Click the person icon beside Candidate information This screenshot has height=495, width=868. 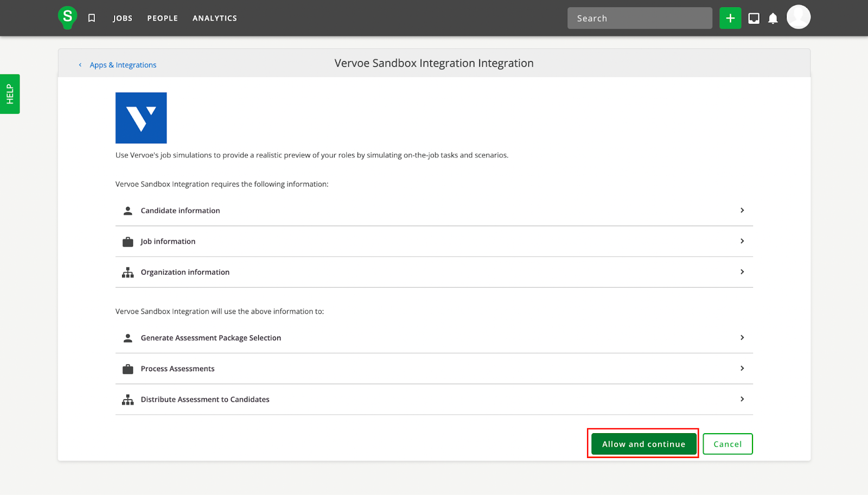[x=128, y=211]
